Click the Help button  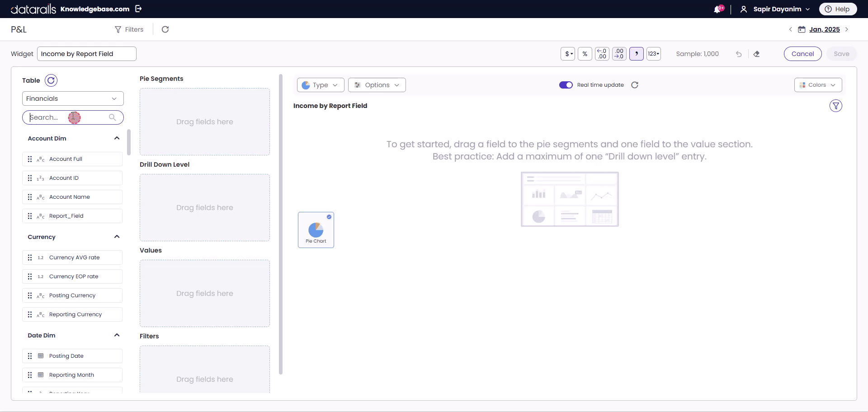837,9
